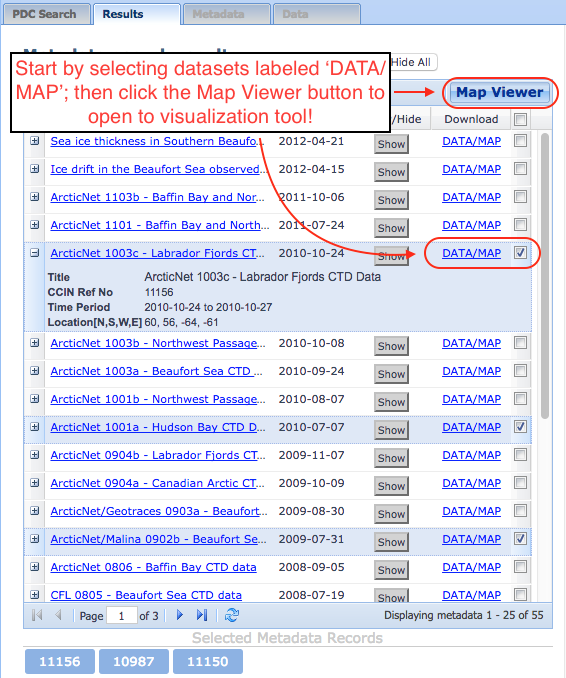The image size is (566, 678).
Task: Click the Download column header
Action: [x=471, y=119]
